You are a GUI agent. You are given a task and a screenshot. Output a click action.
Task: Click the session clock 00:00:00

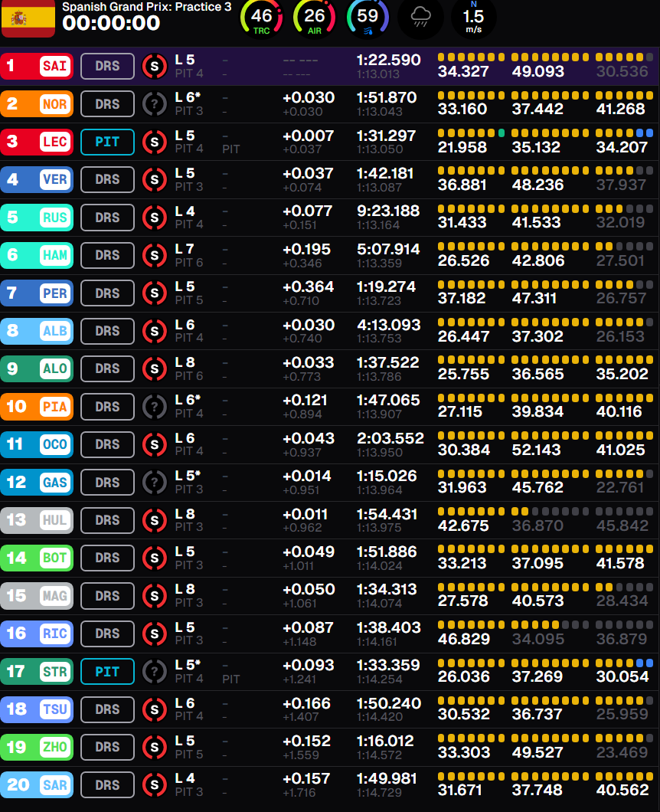(x=111, y=23)
